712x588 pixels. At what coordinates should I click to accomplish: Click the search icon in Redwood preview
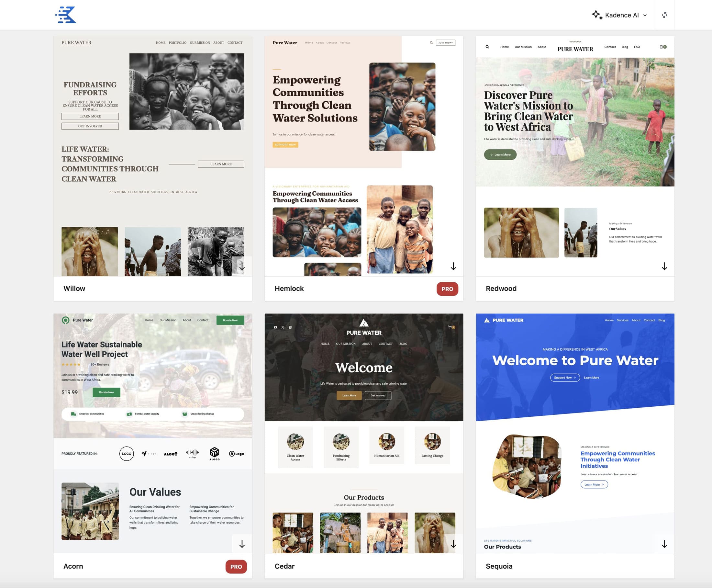pos(487,47)
